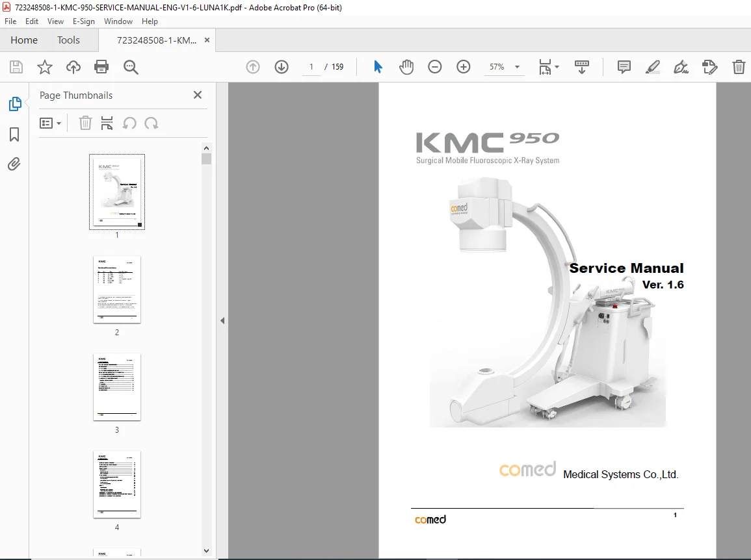This screenshot has height=560, width=751.
Task: Open the thumbnails Options dropdown
Action: (50, 123)
